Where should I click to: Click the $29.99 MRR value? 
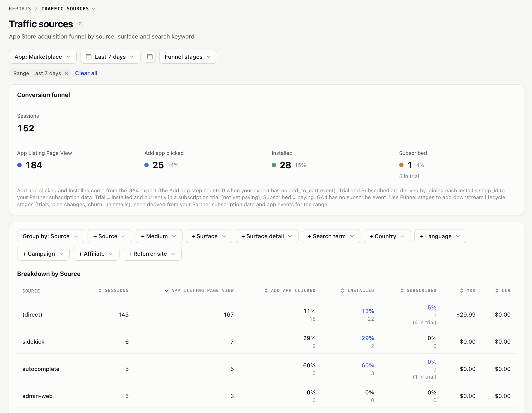(x=466, y=314)
